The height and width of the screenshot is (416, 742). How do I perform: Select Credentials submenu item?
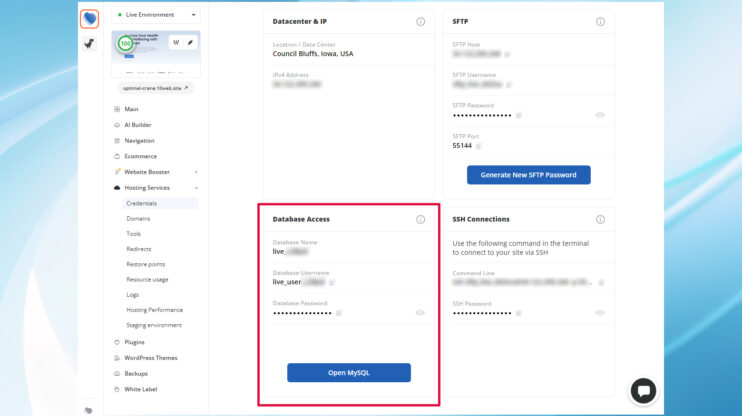[x=160, y=204]
